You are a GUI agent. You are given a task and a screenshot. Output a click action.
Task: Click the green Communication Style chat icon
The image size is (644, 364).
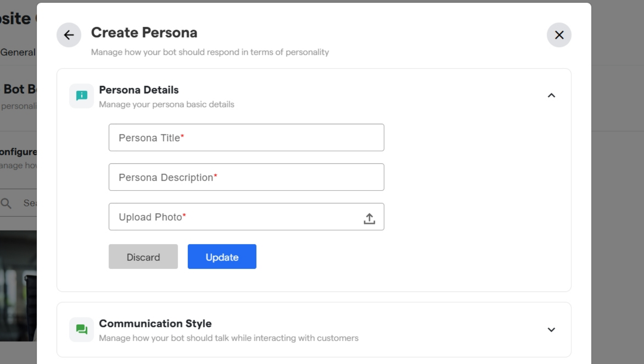point(82,329)
